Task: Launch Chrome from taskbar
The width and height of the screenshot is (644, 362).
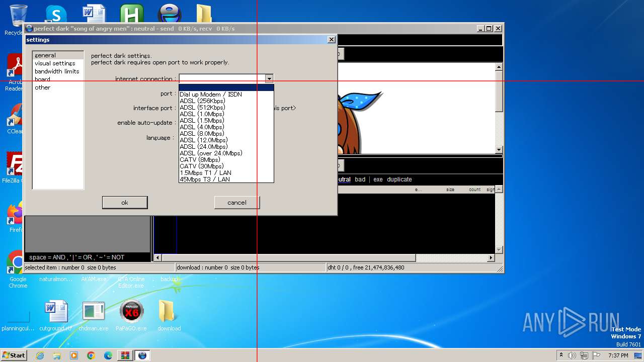Action: 91,355
